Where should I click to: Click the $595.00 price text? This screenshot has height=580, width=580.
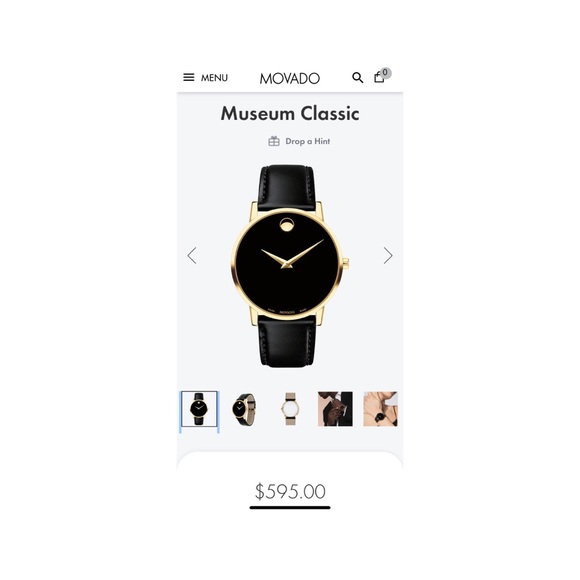coord(290,491)
